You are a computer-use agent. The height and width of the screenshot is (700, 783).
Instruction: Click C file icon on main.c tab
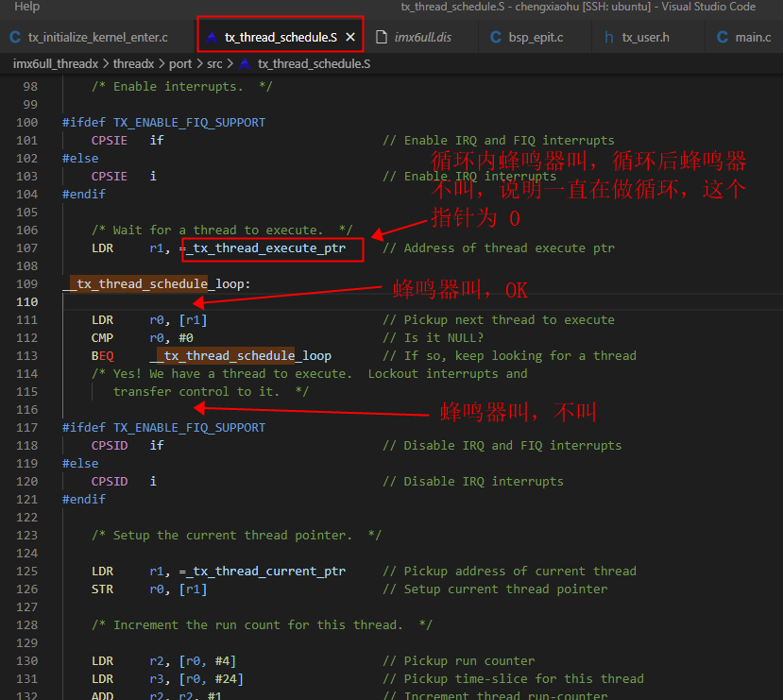tap(722, 38)
